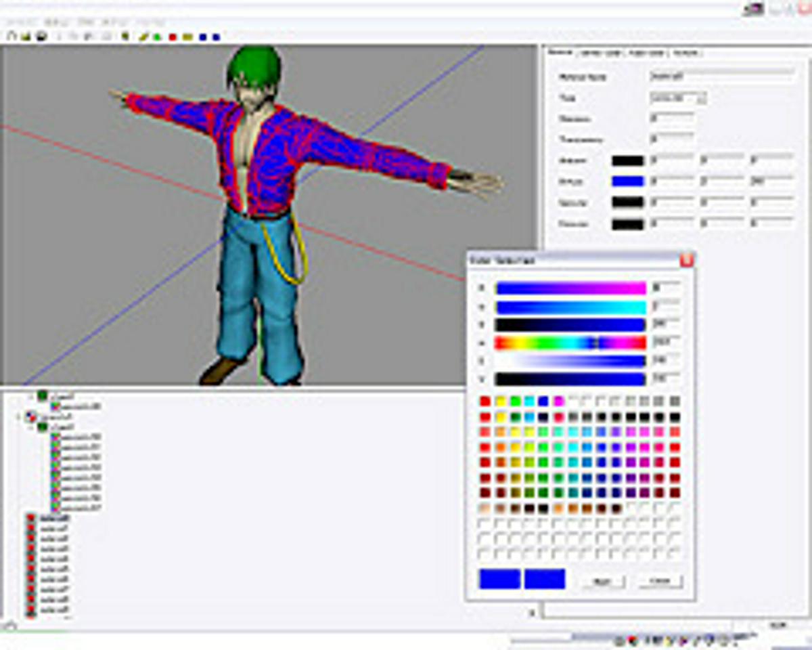Click the Material Name text field
This screenshot has height=650, width=812.
pyautogui.click(x=721, y=77)
